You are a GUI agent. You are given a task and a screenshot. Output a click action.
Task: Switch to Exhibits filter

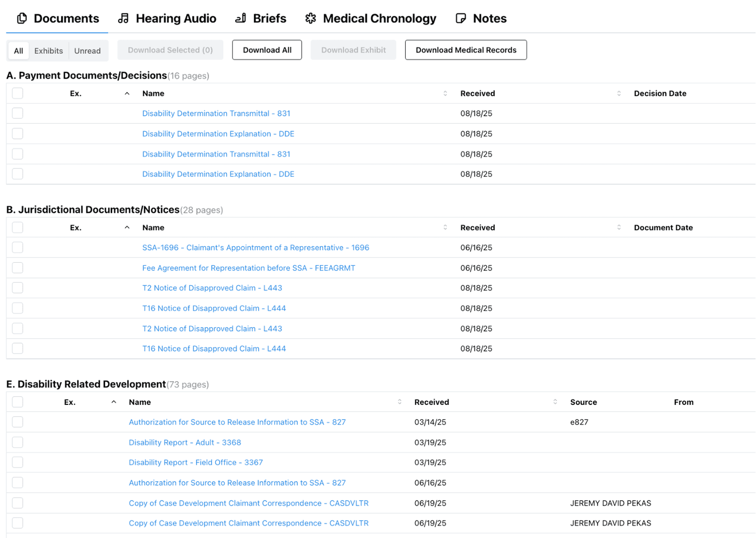49,51
